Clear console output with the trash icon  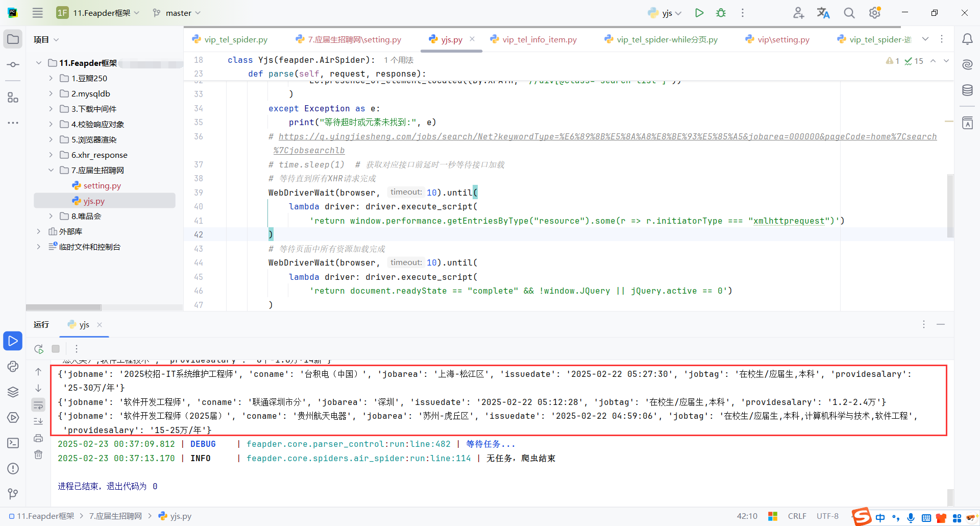click(x=38, y=455)
